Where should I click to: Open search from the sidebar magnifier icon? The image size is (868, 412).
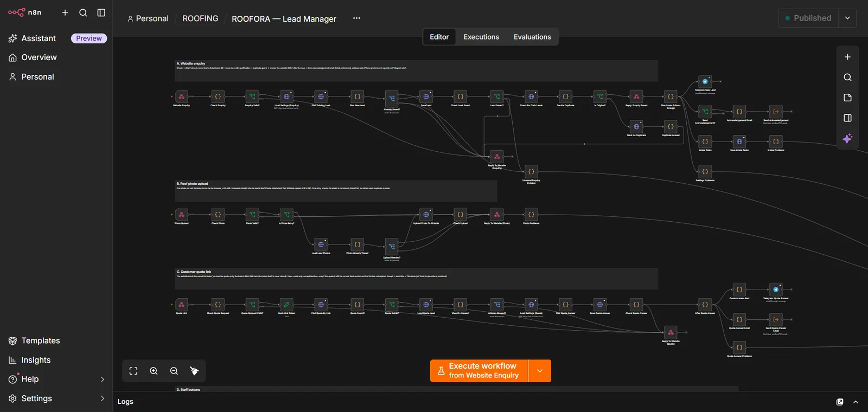[83, 12]
